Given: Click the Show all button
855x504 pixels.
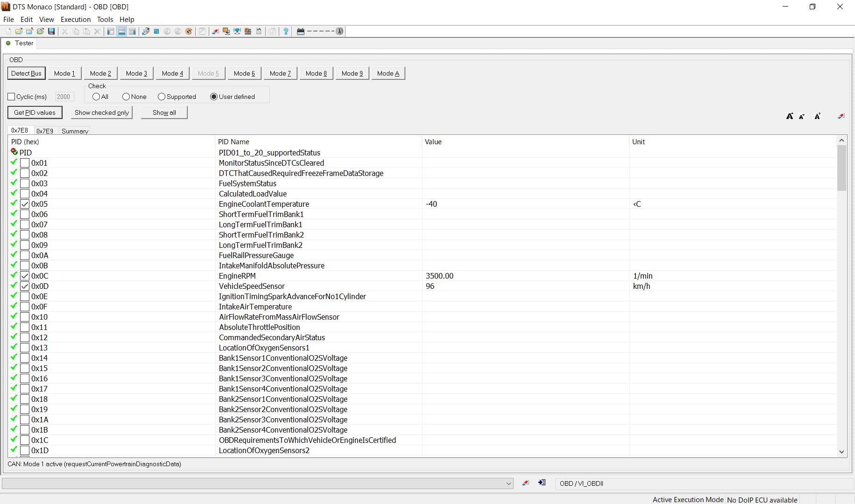Looking at the screenshot, I should point(164,112).
